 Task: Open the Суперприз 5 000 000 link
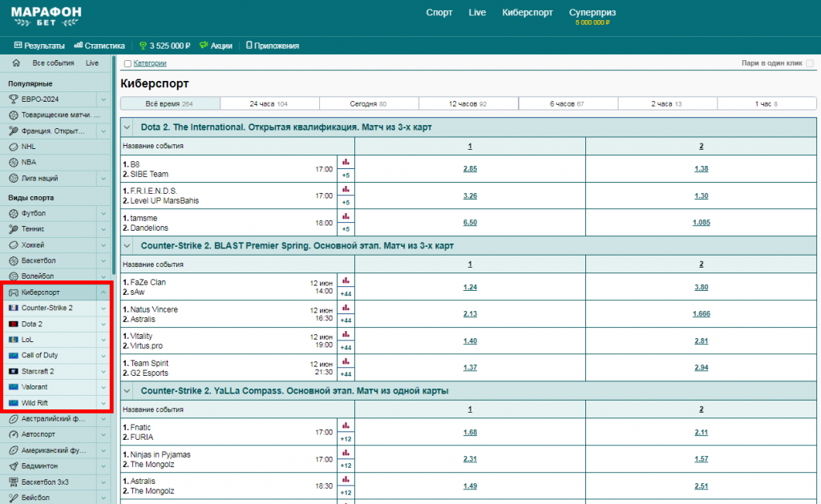tap(592, 16)
